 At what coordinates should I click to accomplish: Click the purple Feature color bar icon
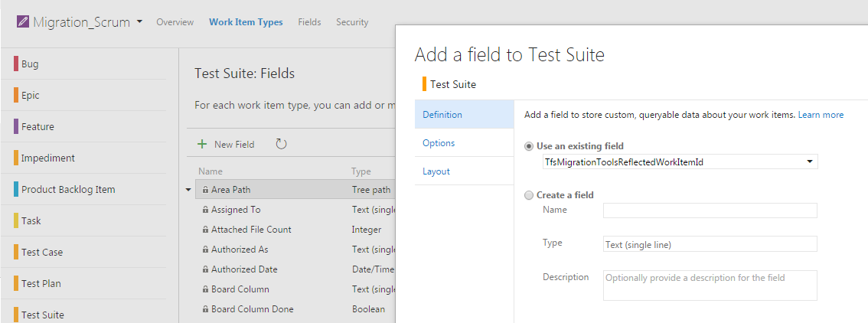click(16, 127)
